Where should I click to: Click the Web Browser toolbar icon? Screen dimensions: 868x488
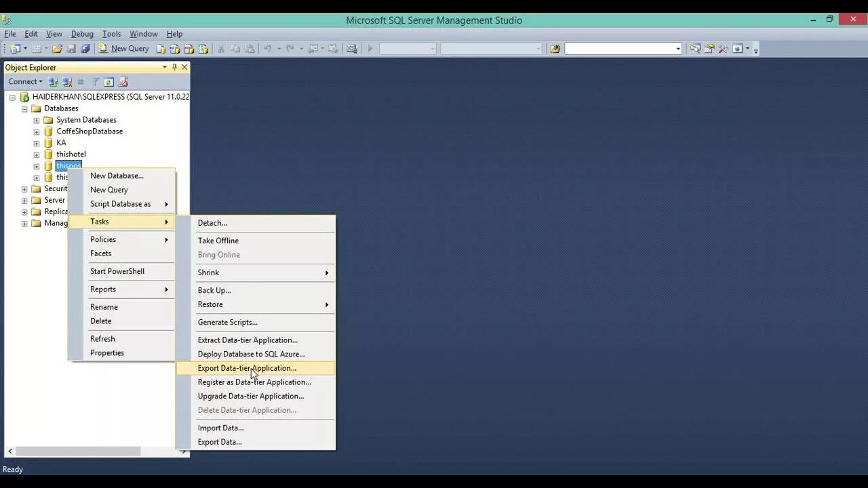pos(738,49)
